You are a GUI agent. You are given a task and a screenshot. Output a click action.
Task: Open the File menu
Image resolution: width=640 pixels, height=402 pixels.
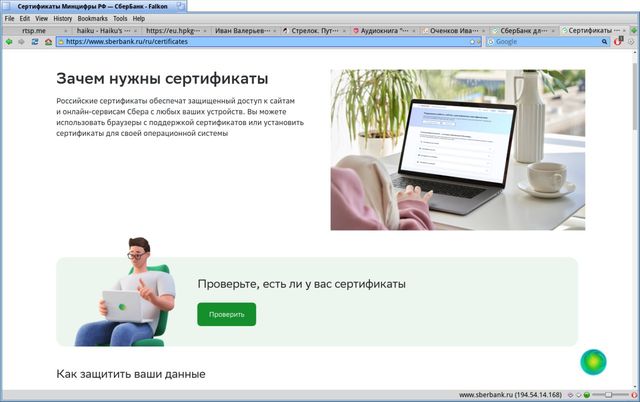pyautogui.click(x=9, y=19)
